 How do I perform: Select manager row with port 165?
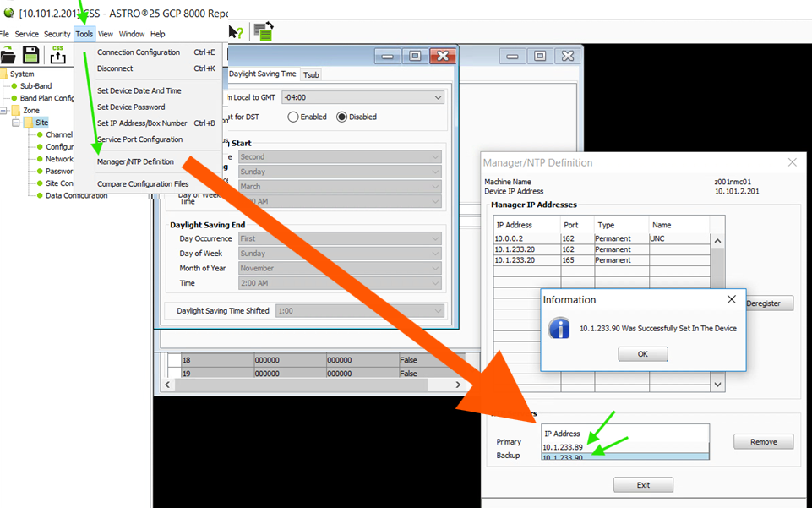pos(602,260)
